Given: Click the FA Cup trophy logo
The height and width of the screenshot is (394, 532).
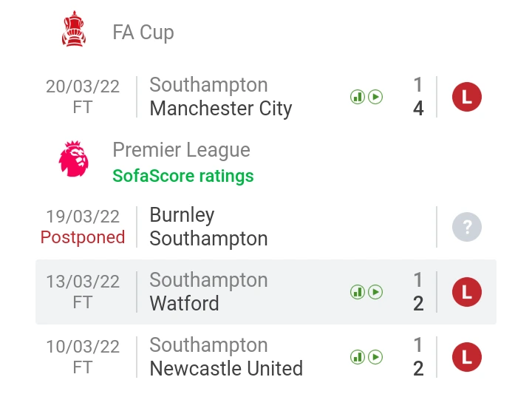Looking at the screenshot, I should click(x=74, y=29).
